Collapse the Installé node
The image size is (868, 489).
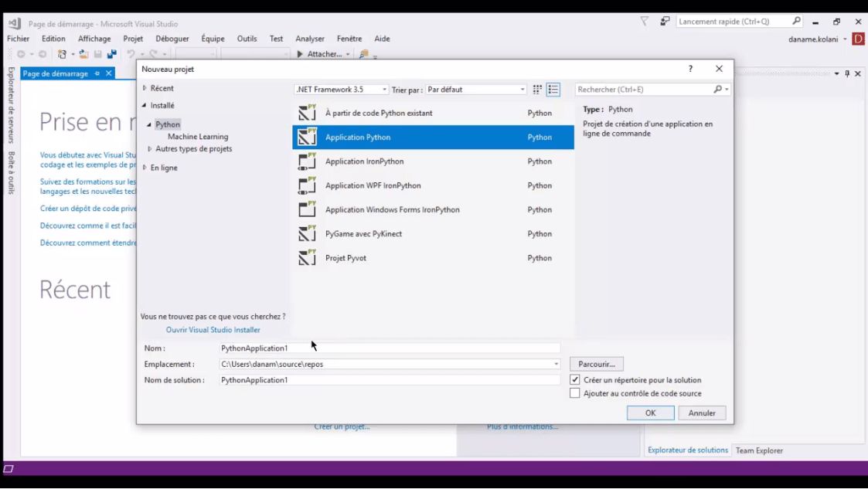point(145,105)
